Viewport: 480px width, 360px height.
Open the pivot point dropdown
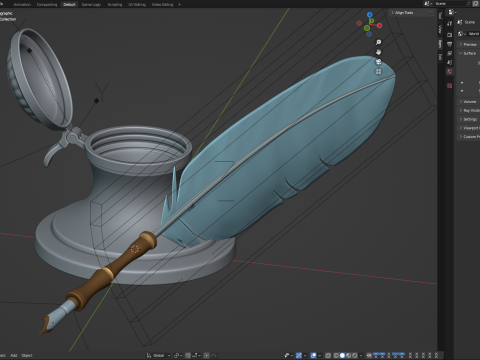pos(178,355)
